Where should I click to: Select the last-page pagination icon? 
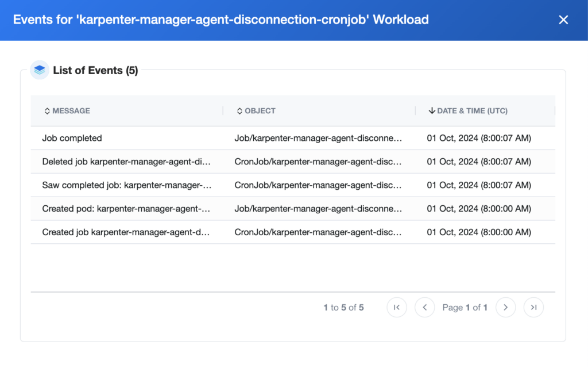(533, 307)
